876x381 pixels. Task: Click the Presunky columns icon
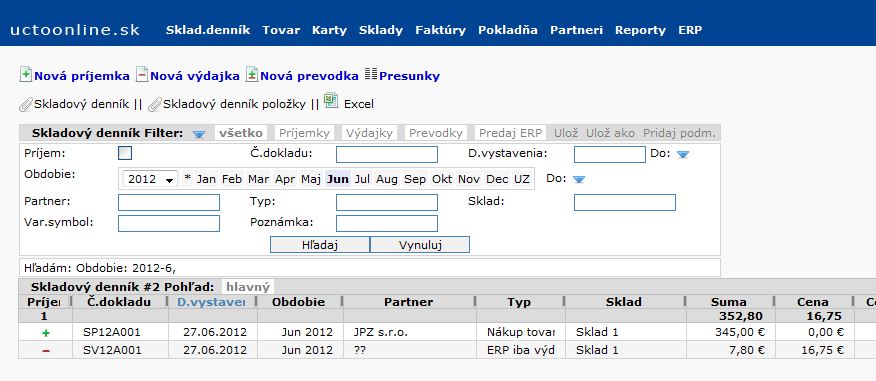pyautogui.click(x=371, y=74)
